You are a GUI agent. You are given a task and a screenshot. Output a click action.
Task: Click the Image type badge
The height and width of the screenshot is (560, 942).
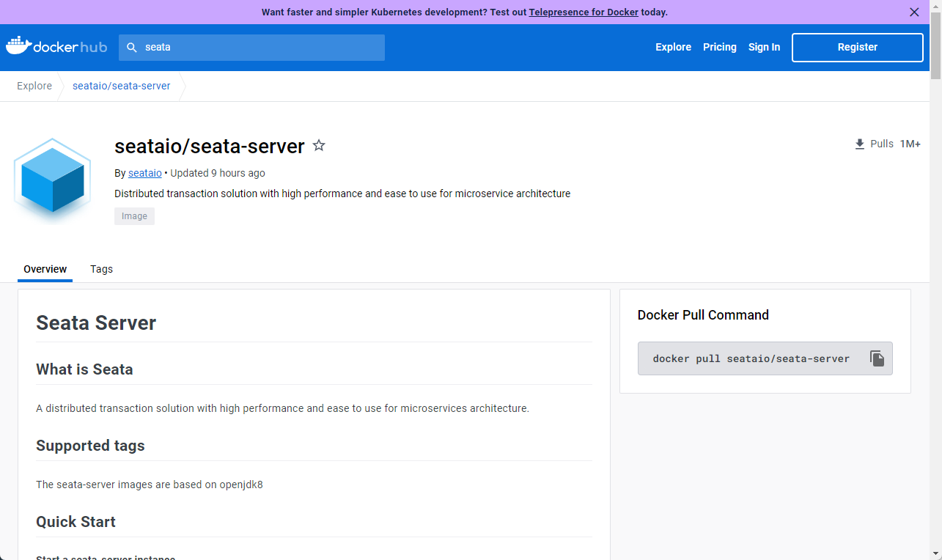134,216
